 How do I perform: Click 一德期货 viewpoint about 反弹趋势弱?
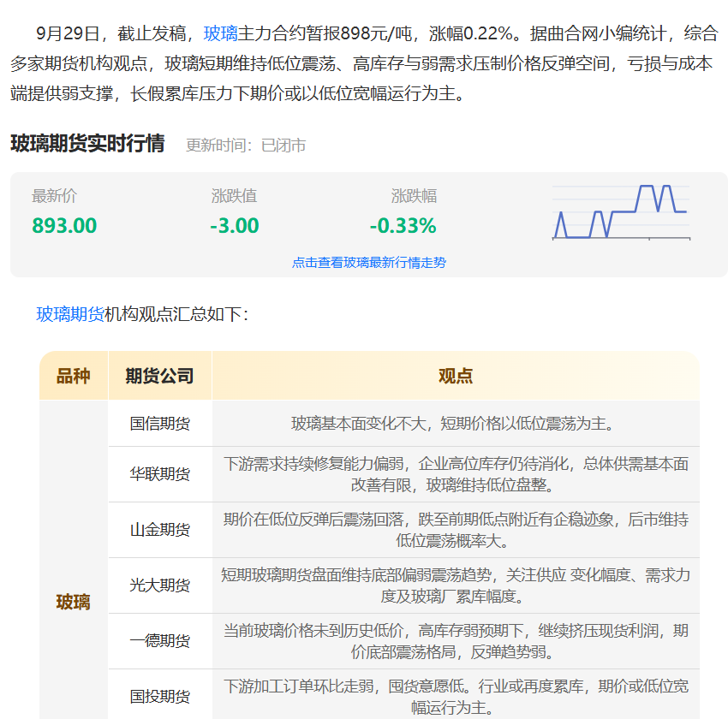coord(456,641)
